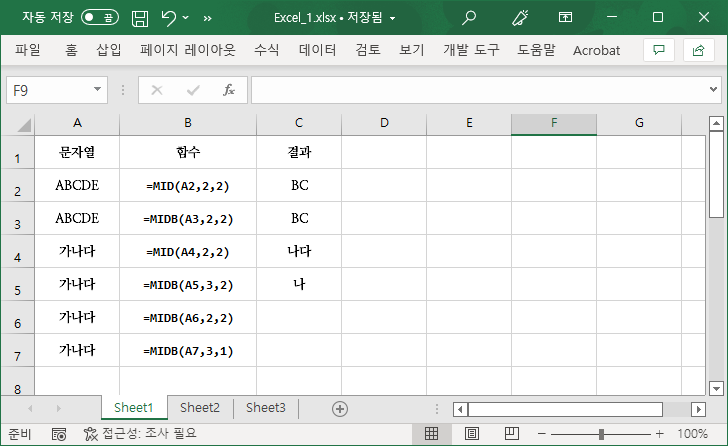The height and width of the screenshot is (446, 728).
Task: Open the Comments speech bubble icon
Action: click(659, 50)
